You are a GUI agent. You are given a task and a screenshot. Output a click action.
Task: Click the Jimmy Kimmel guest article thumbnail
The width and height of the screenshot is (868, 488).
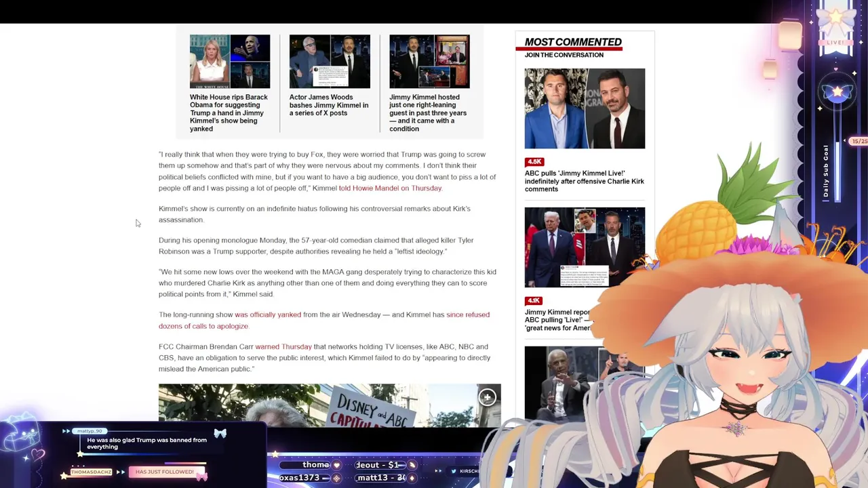click(429, 62)
